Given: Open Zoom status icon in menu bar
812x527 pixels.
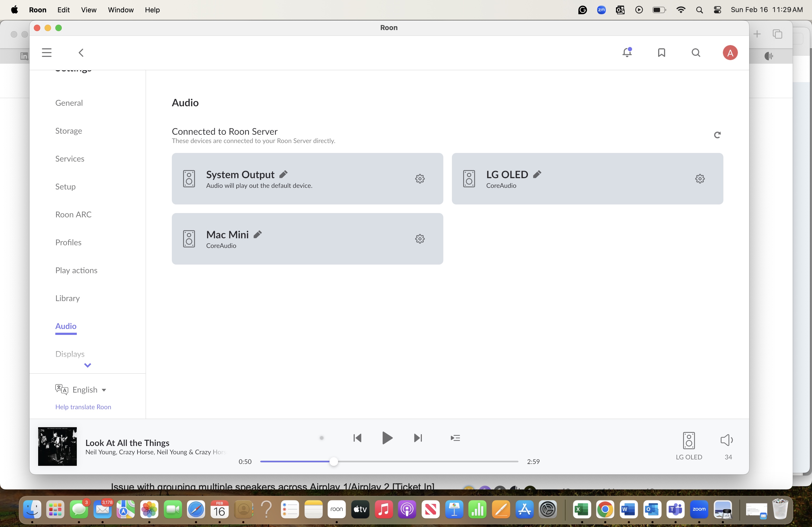Looking at the screenshot, I should [x=601, y=10].
